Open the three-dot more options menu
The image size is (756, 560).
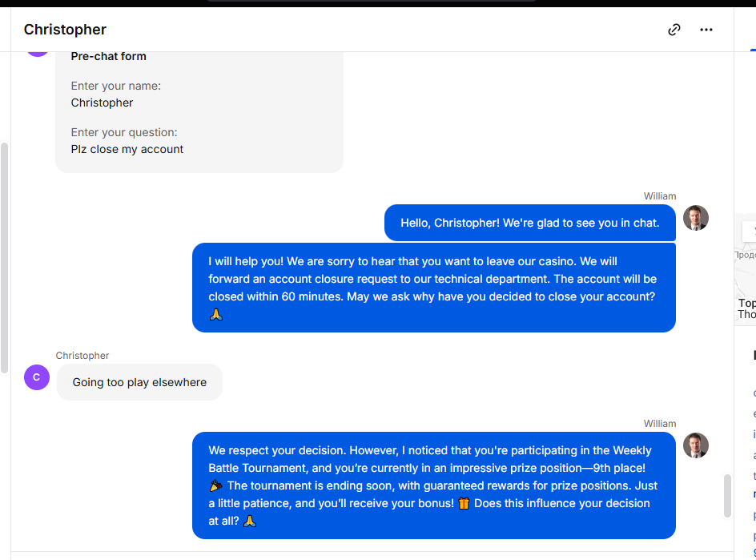(x=706, y=30)
